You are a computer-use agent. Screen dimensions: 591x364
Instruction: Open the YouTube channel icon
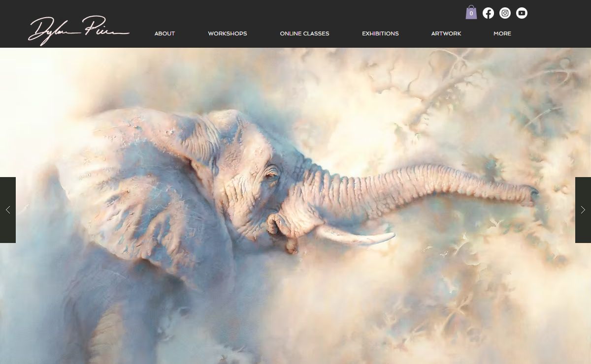pyautogui.click(x=522, y=13)
